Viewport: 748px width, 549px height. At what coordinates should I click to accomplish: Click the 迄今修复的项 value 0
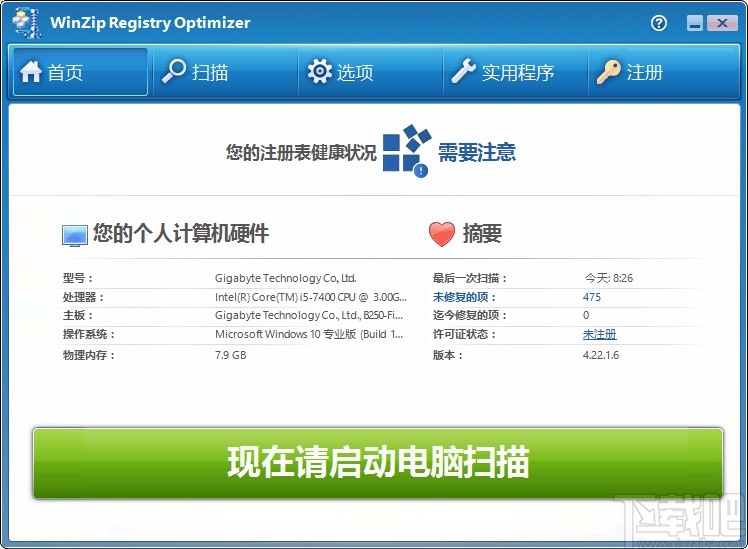(x=586, y=315)
